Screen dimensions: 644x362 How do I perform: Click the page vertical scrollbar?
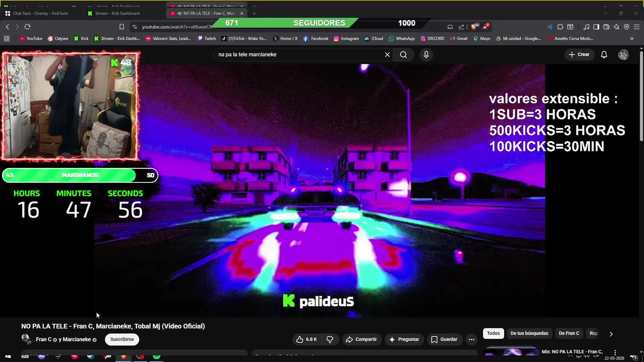pyautogui.click(x=641, y=96)
